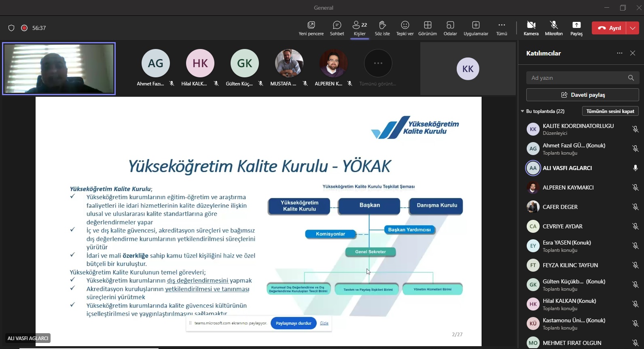Open the Paylaş share tray

coord(576,28)
